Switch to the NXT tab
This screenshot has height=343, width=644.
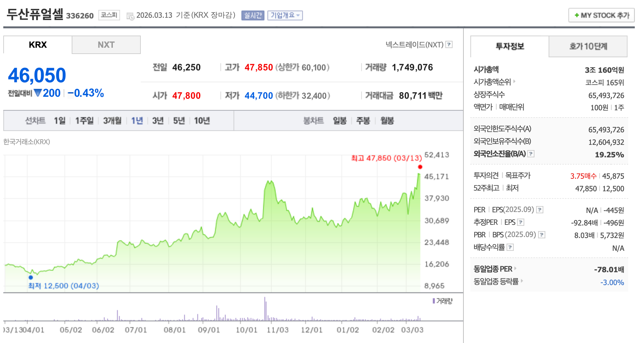tap(106, 45)
